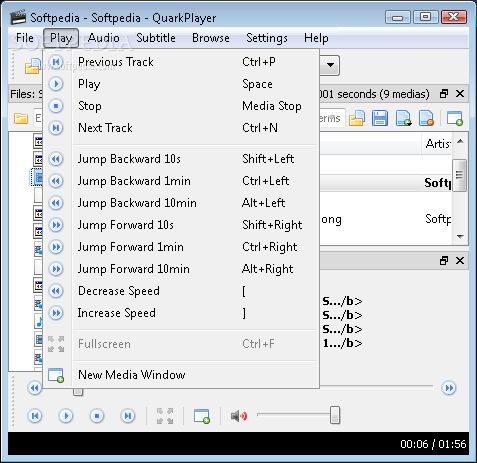Open the File menu
The image size is (477, 463).
25,38
